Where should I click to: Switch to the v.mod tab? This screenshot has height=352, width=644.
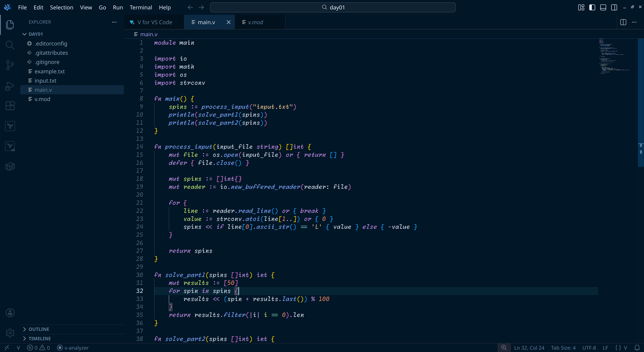coord(255,22)
